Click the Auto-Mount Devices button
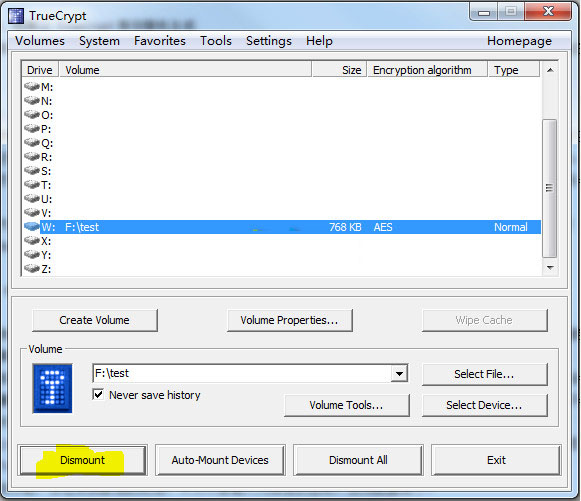The height and width of the screenshot is (501, 581). (220, 460)
